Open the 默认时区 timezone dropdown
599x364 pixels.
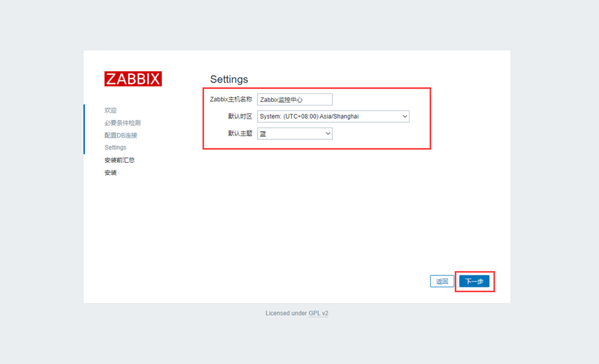click(x=333, y=116)
